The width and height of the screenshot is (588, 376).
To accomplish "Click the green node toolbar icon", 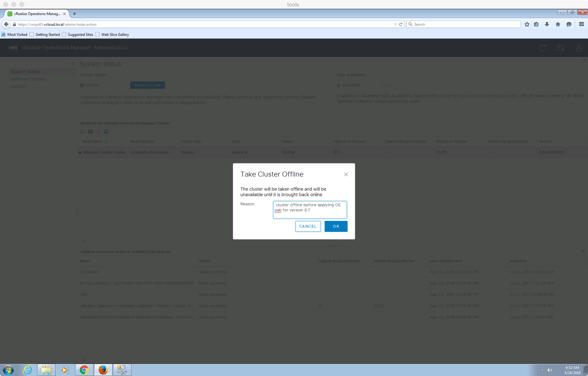I will 90,132.
